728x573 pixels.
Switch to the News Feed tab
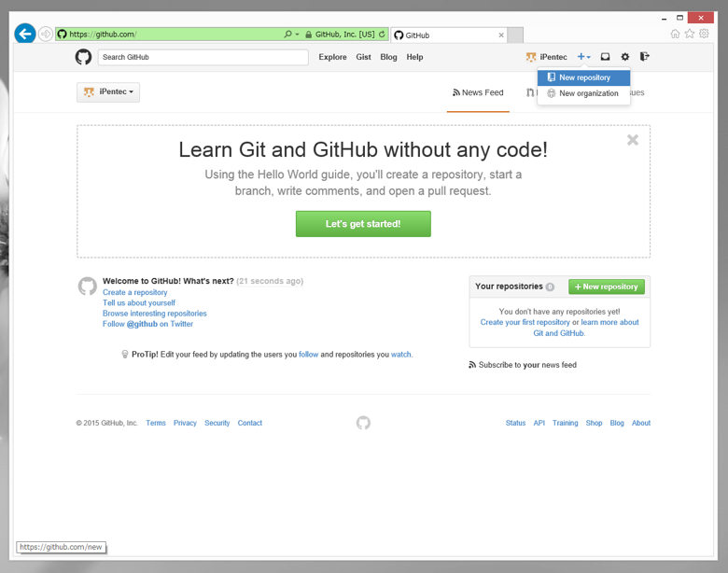(478, 92)
